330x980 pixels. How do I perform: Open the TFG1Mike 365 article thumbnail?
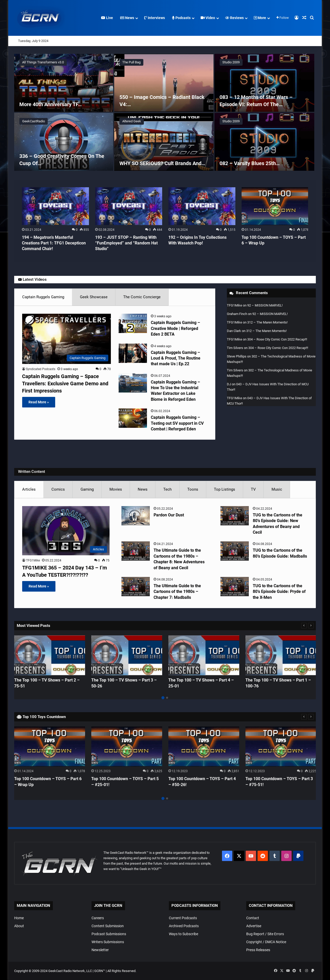(x=66, y=530)
